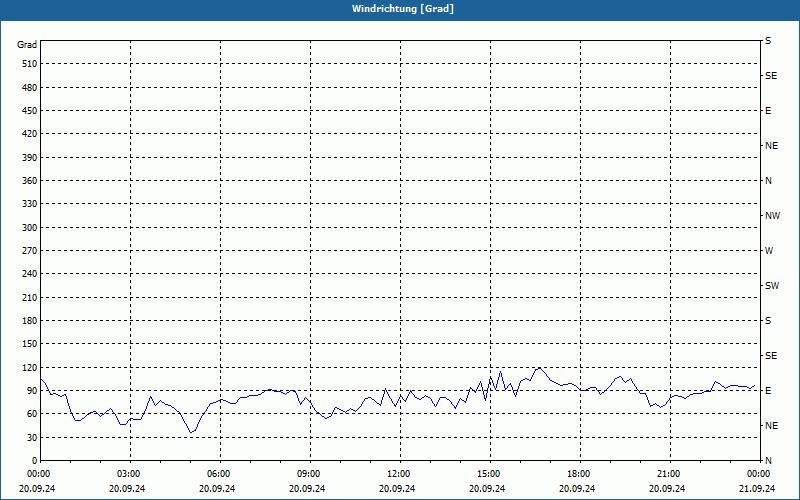Click the 18:00 time axis label
Image resolution: width=800 pixels, height=500 pixels.
click(577, 474)
